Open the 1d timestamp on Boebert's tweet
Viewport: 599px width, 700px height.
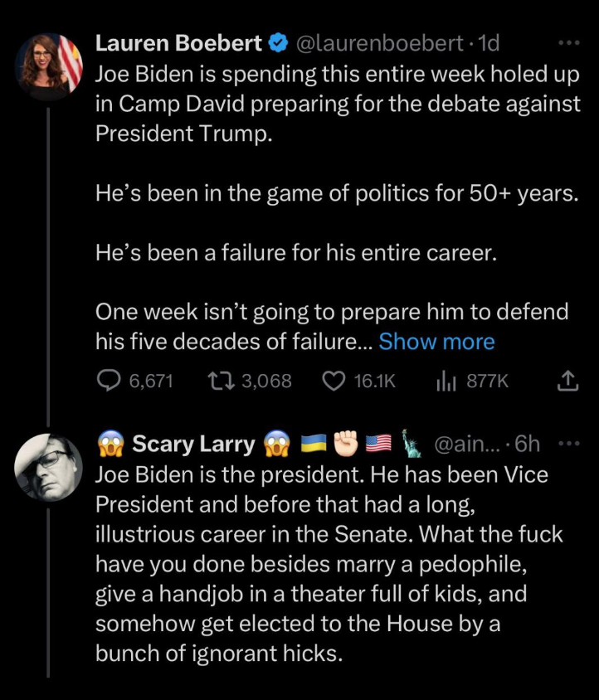coord(488,42)
